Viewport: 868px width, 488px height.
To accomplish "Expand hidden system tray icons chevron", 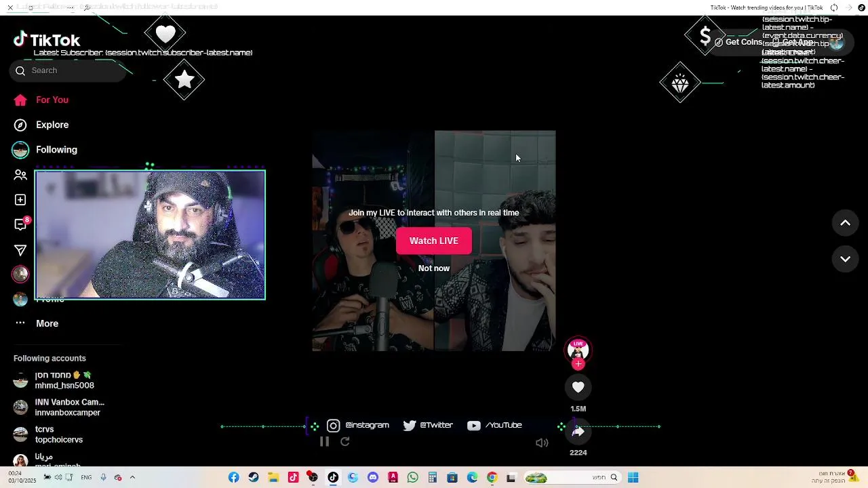I will click(x=132, y=478).
